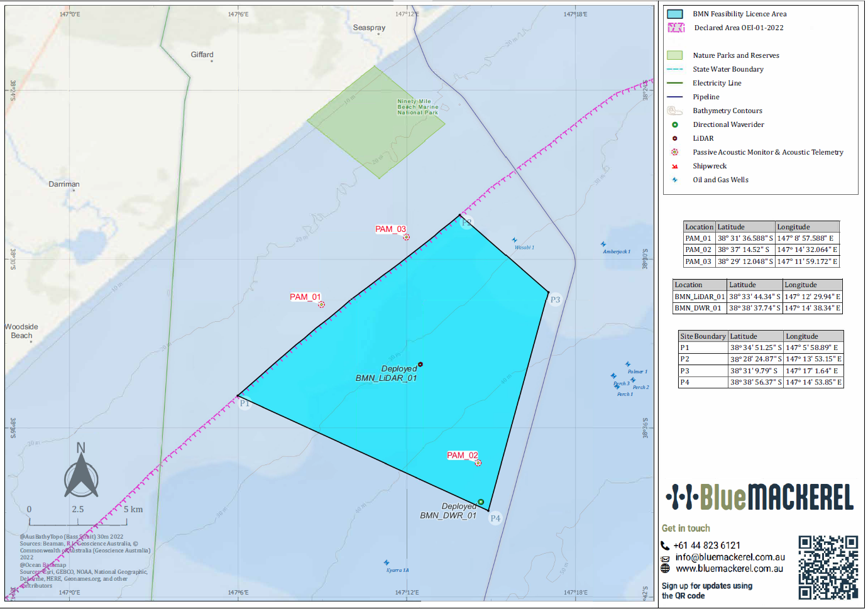This screenshot has height=609, width=868.
Task: Select the Shipwreck legend symbol
Action: click(x=675, y=166)
